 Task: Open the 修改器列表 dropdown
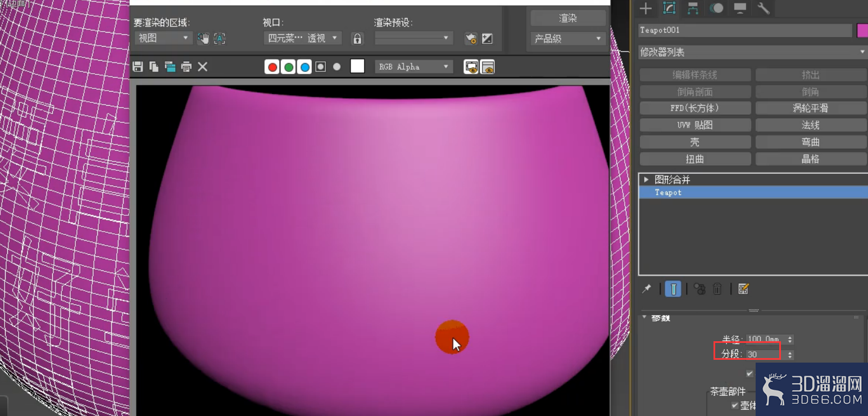click(753, 52)
